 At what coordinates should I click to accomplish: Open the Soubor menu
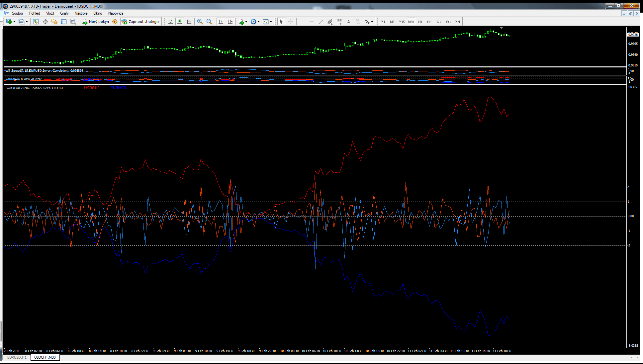click(x=18, y=13)
